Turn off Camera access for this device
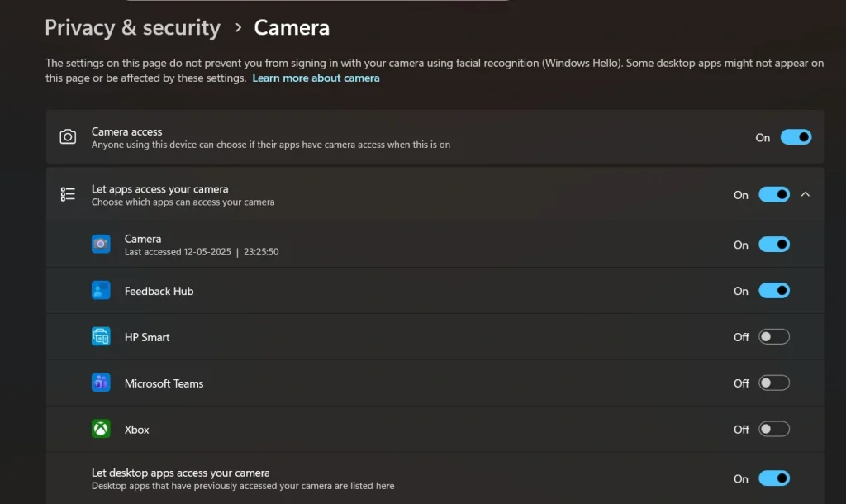 [796, 137]
